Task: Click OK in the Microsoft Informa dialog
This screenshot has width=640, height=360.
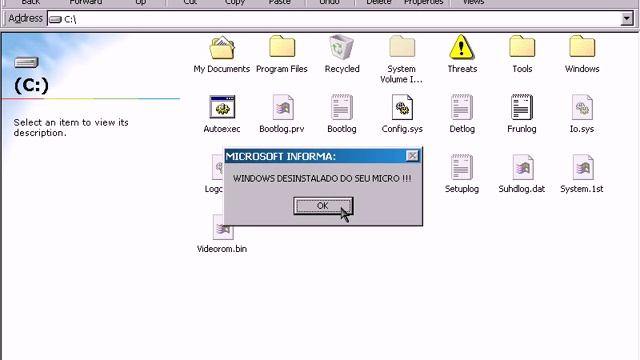Action: pos(323,206)
